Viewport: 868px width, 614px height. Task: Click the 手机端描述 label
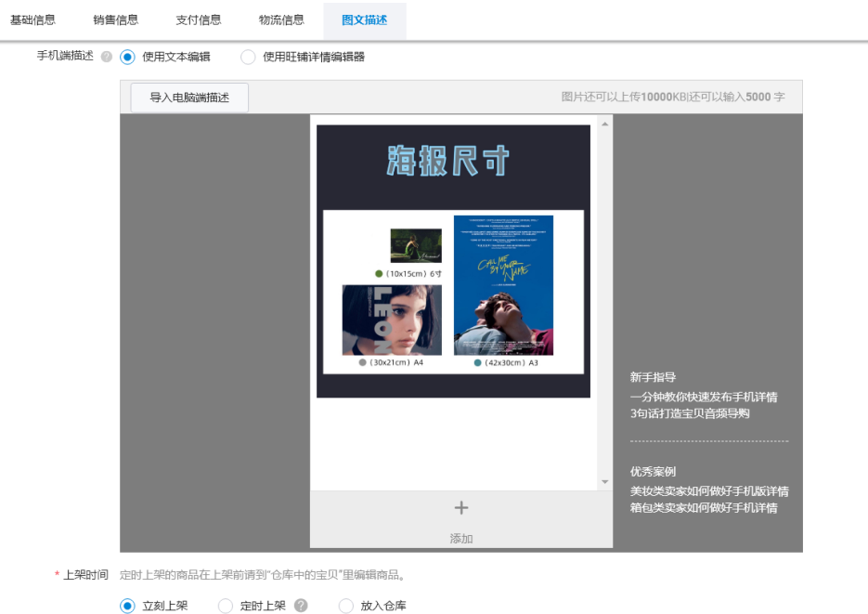tap(65, 56)
